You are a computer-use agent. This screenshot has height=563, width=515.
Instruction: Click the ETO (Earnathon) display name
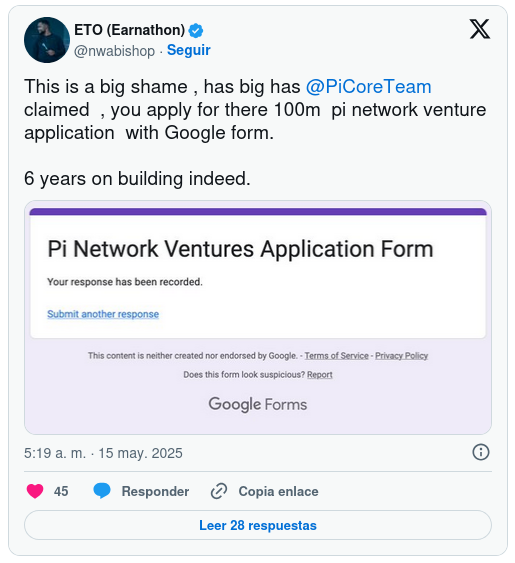pos(129,30)
